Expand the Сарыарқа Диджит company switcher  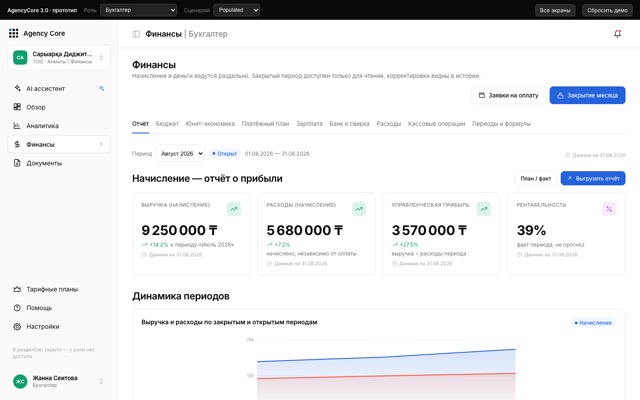coord(101,58)
